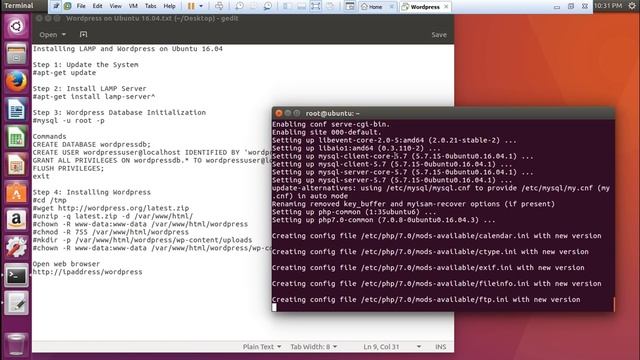The height and width of the screenshot is (360, 640).
Task: Click the Open button in gedit
Action: coord(48,35)
